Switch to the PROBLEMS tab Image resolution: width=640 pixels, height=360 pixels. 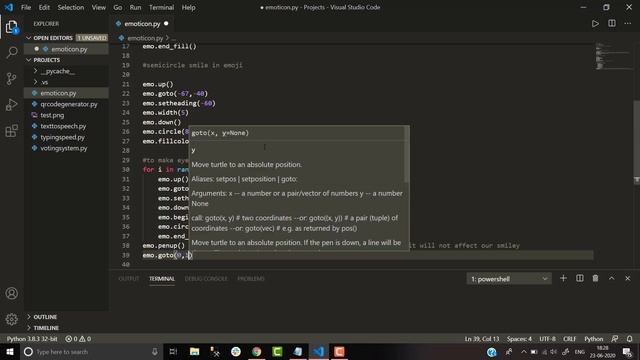251,279
